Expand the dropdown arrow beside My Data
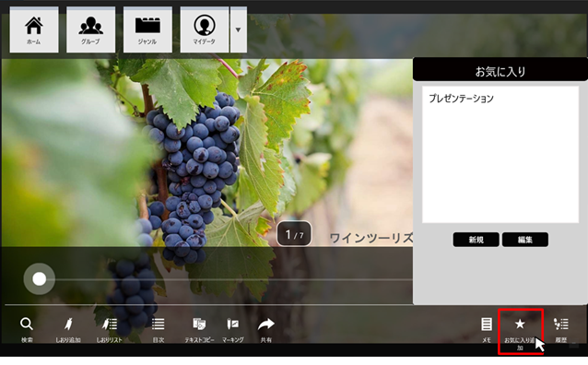The height and width of the screenshot is (365, 588). coord(239,29)
